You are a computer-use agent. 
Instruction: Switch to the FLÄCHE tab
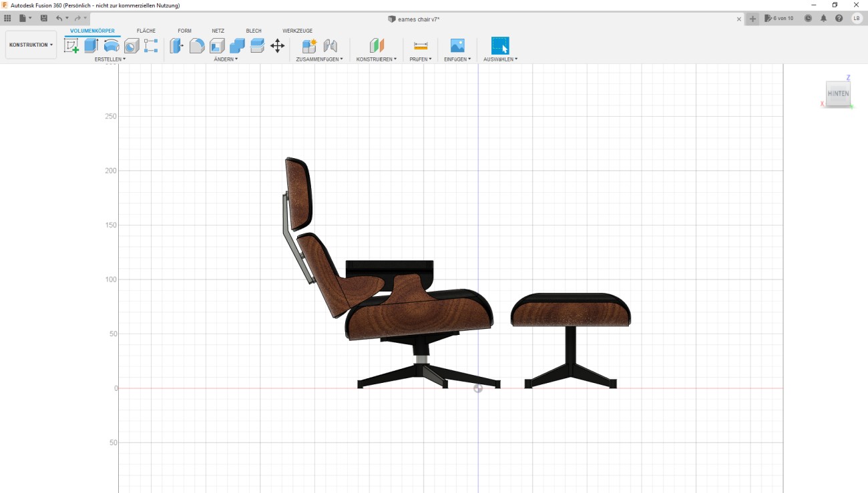146,31
